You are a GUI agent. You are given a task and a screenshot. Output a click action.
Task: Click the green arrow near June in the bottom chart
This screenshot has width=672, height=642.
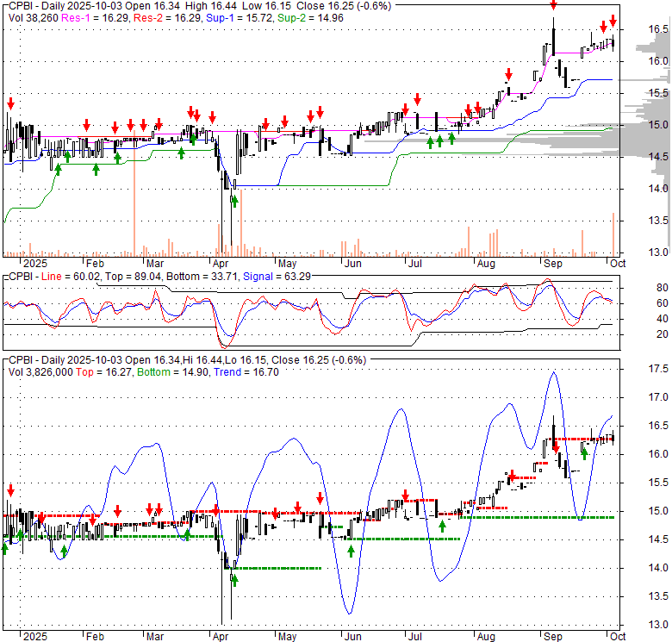click(351, 551)
